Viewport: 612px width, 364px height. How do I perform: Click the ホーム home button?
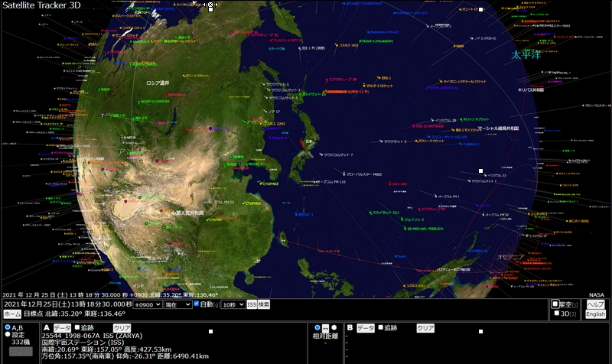click(x=12, y=314)
